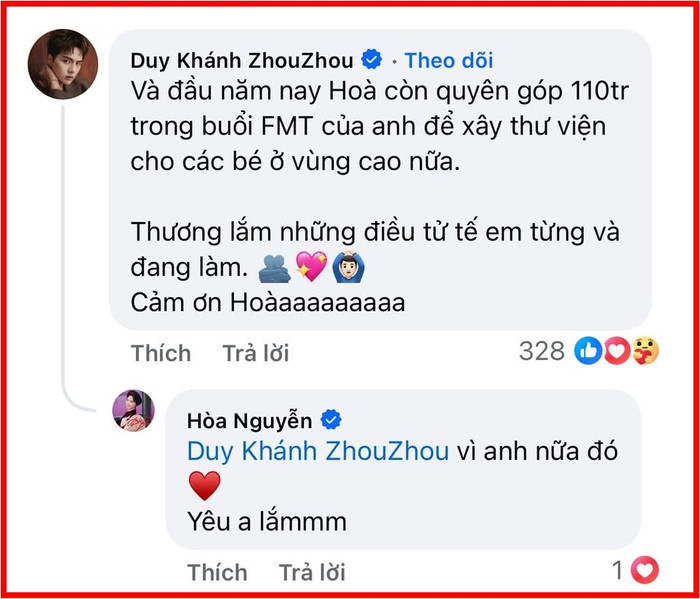Reply to Duy Khánh's comment via Trả lời

click(x=256, y=353)
